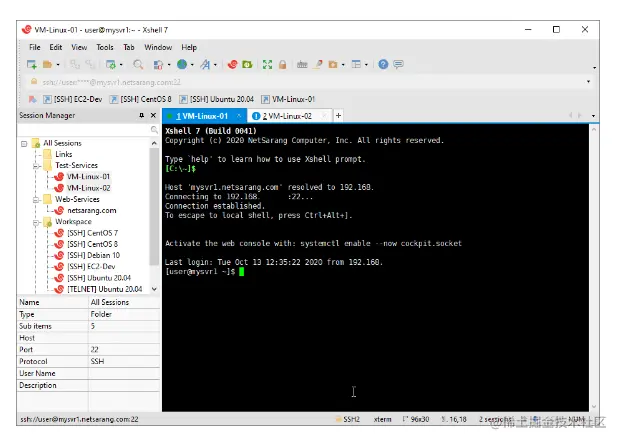
Task: Select [SSH] Debian 10 session
Action: tap(93, 256)
